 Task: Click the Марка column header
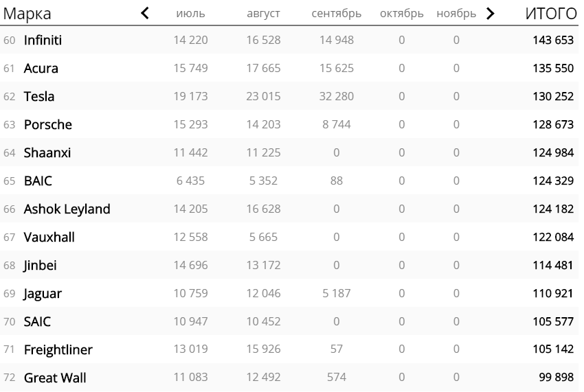[x=27, y=14]
